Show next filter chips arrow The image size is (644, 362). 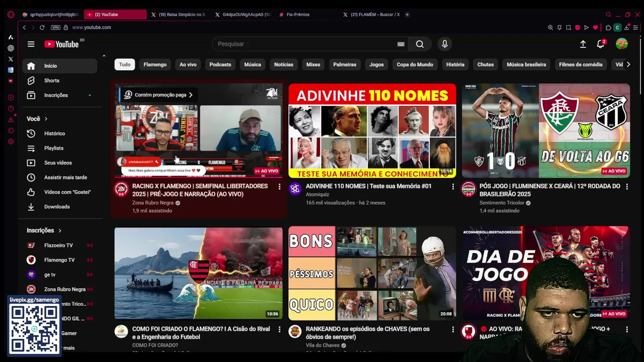[x=628, y=64]
